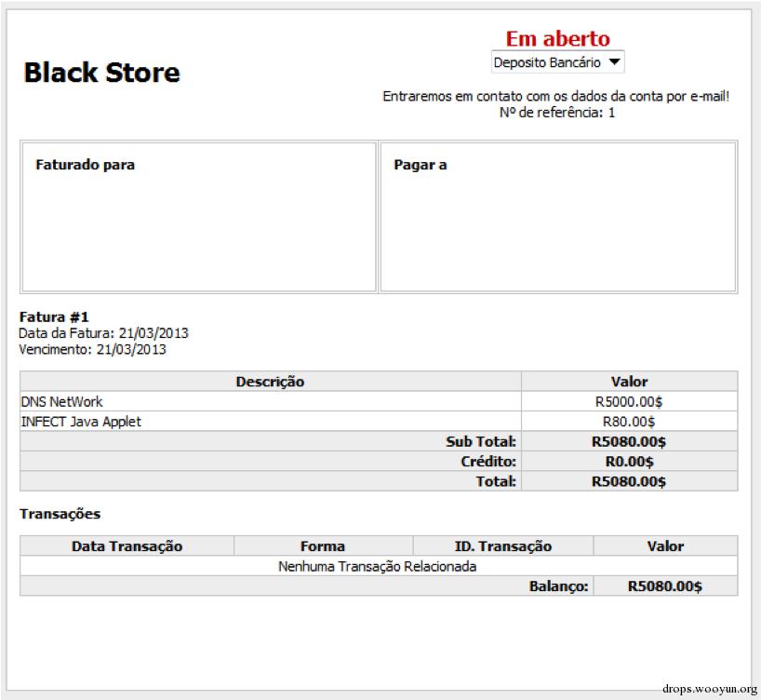Select the INFECT Java Applet item

pos(81,422)
